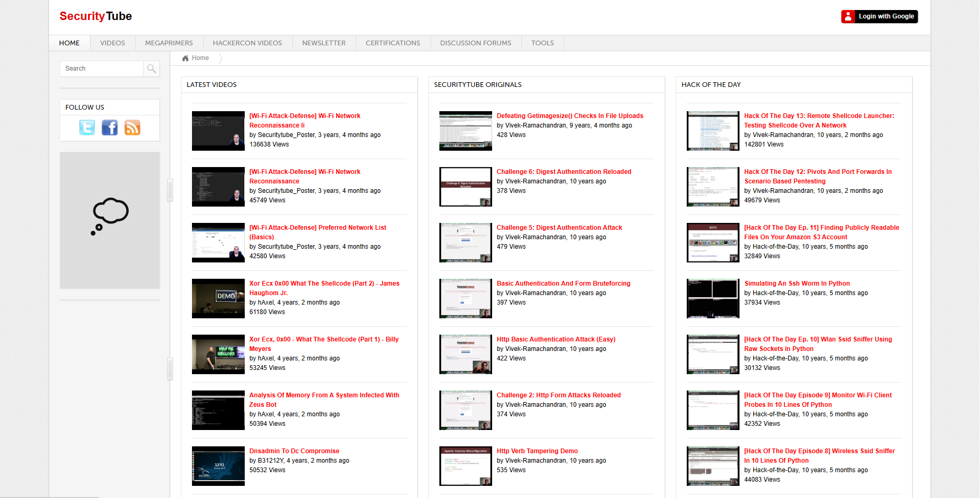Click the DEMO thumbnail of Xor Ecx Part 2
The height and width of the screenshot is (498, 980).
click(218, 298)
